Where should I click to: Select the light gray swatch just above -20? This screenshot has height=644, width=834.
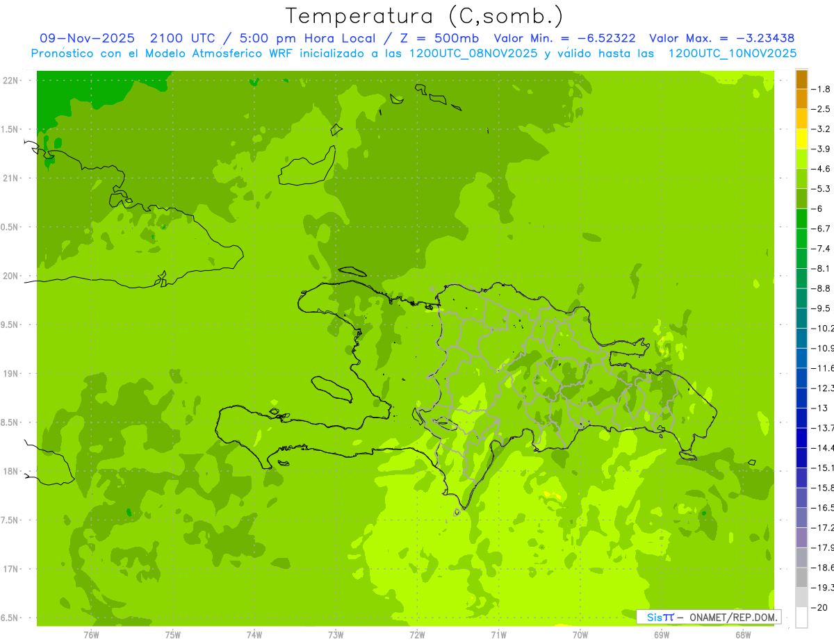click(x=801, y=597)
